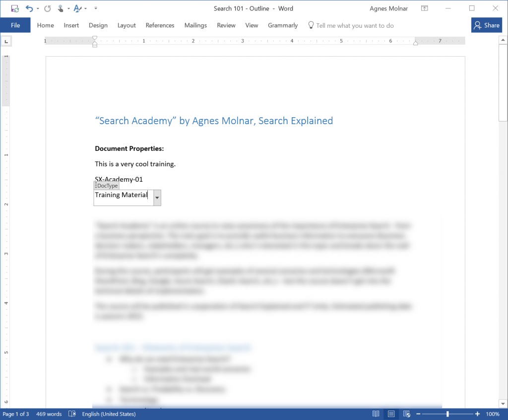This screenshot has height=420, width=508.
Task: Click the 'SX-Academy-01' line
Action: 119,179
